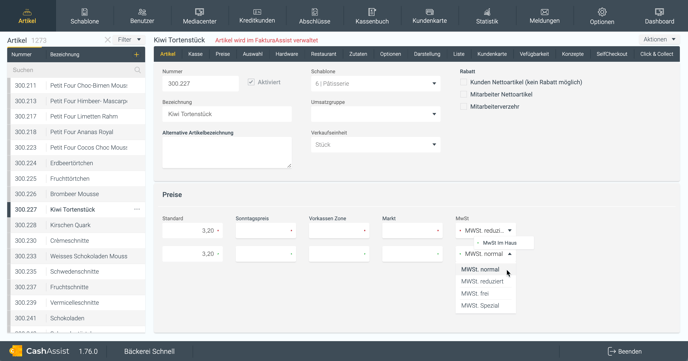Viewport: 688px width, 361px height.
Task: Enable Kunden Nettoartikel checkbox
Action: pos(463,82)
